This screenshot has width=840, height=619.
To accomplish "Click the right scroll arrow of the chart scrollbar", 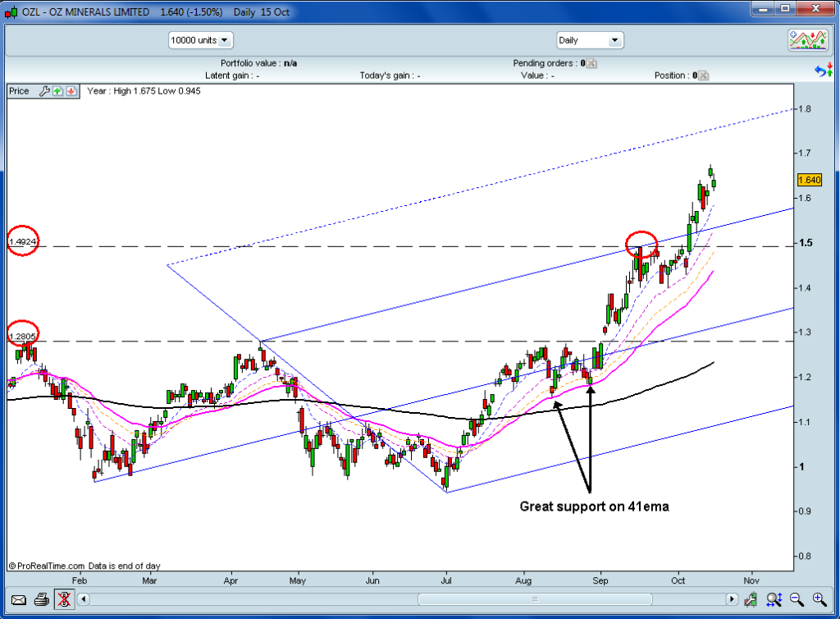I will click(731, 599).
